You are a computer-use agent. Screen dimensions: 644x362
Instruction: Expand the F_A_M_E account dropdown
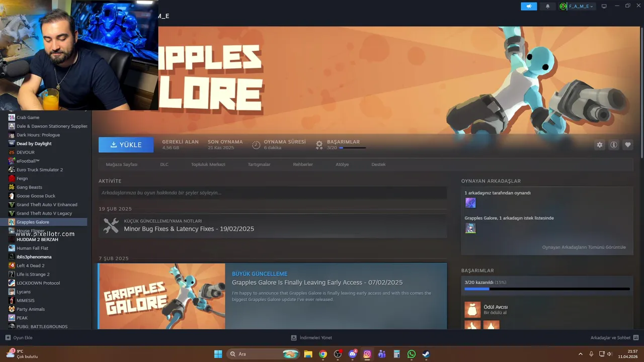(577, 6)
